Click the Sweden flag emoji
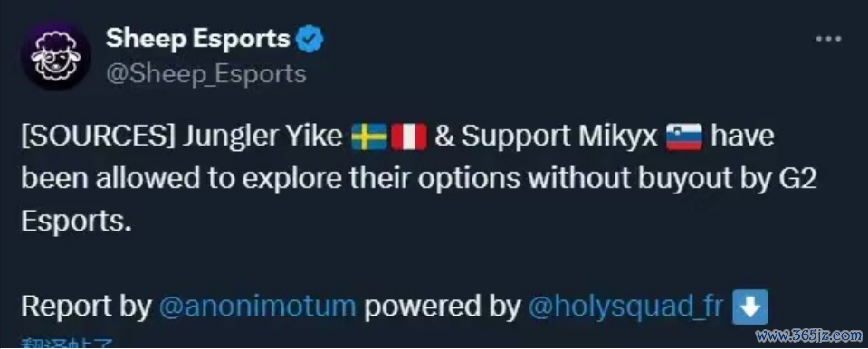 (x=369, y=137)
